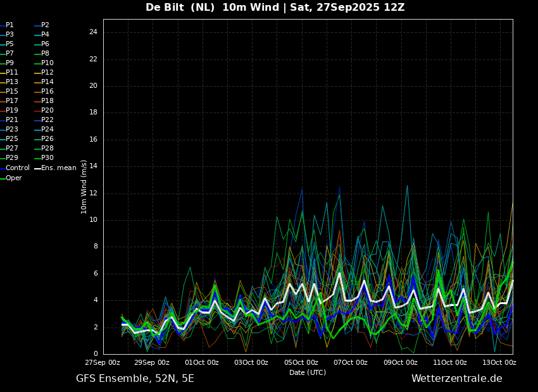538x392 pixels.
Task: Click the Date (UTC) axis title
Action: [308, 372]
